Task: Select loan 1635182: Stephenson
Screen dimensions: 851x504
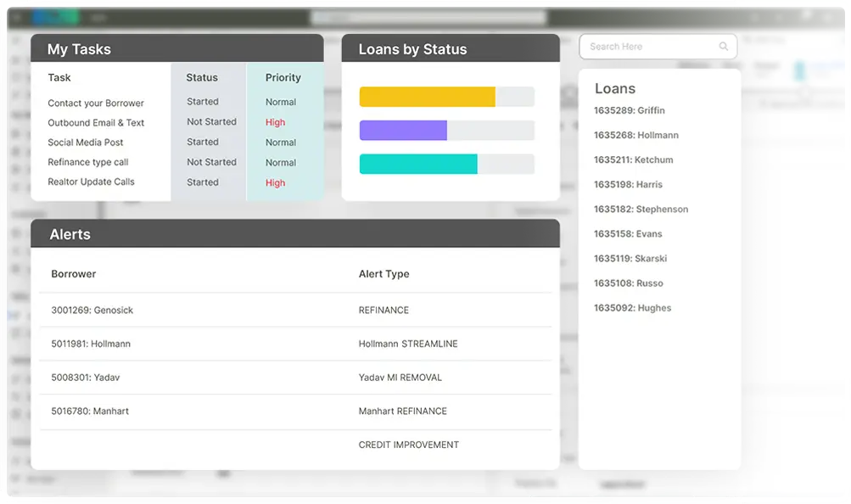Action: (641, 209)
